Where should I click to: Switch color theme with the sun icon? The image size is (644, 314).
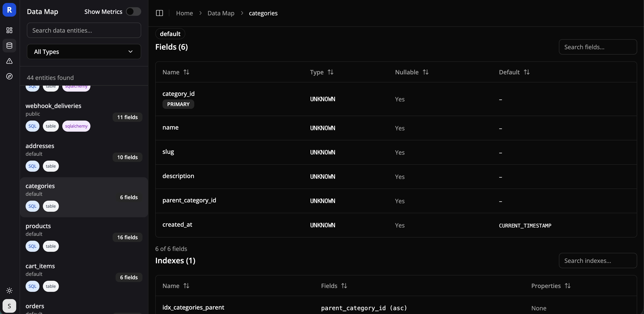pyautogui.click(x=9, y=290)
